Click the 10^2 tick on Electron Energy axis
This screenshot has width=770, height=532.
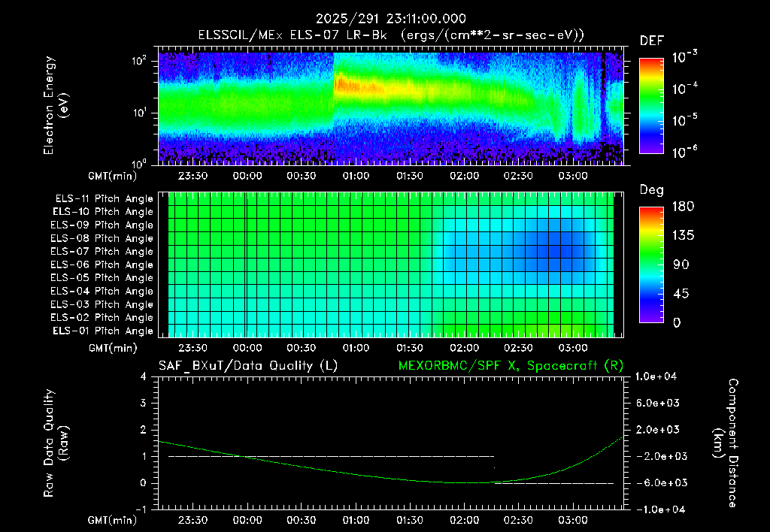click(x=139, y=62)
